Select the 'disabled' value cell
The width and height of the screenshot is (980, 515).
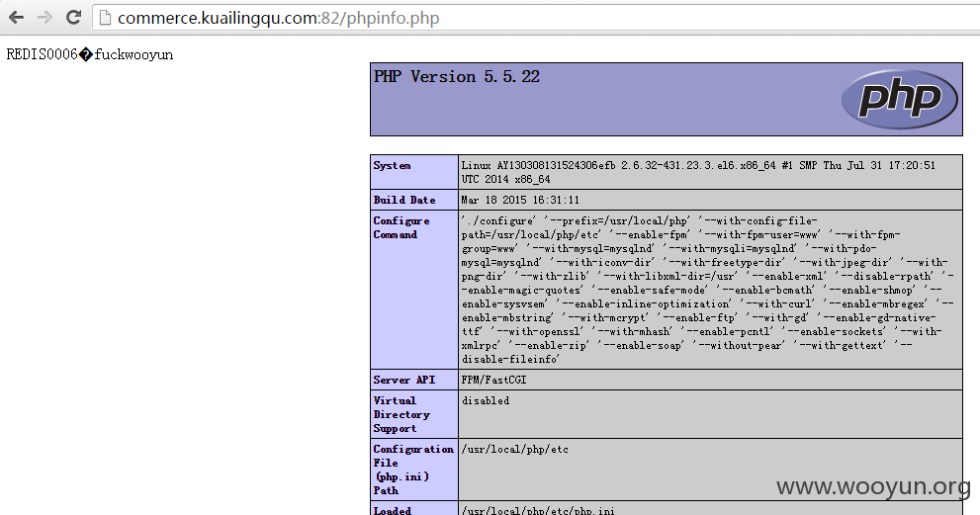[486, 400]
